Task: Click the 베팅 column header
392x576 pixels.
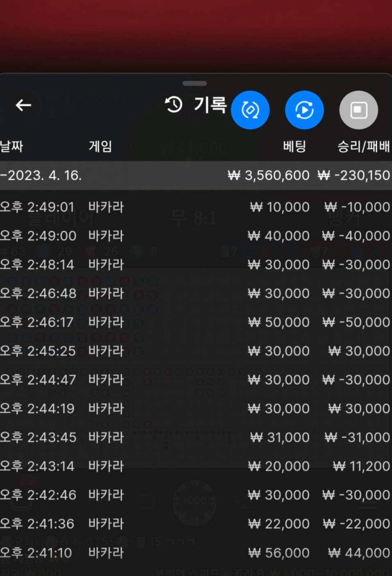Action: pos(294,146)
